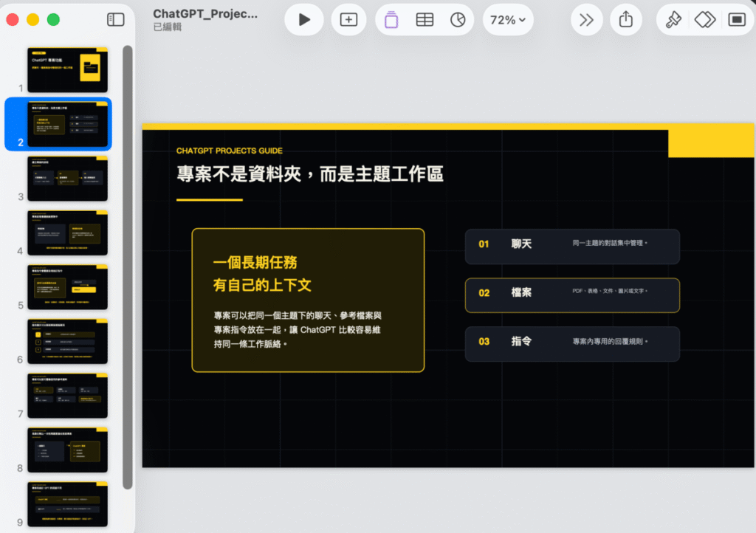This screenshot has width=756, height=533.
Task: Select heading 有自己的上下文
Action: click(x=262, y=285)
